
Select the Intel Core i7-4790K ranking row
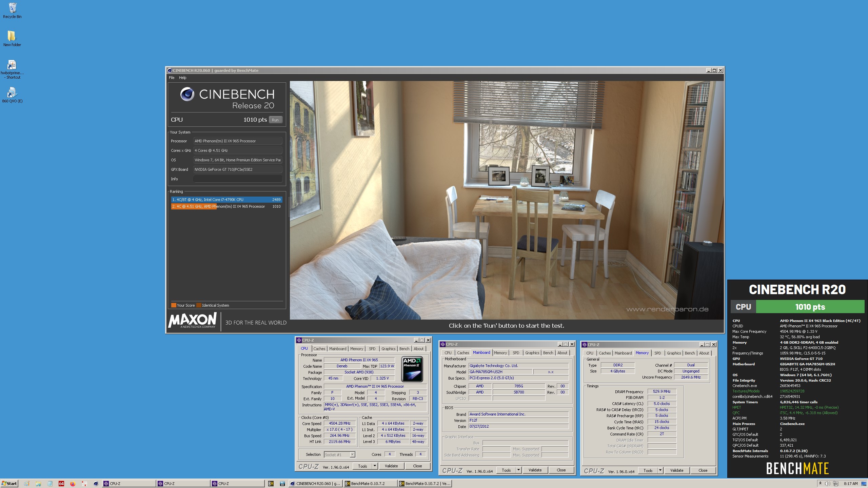(x=226, y=200)
